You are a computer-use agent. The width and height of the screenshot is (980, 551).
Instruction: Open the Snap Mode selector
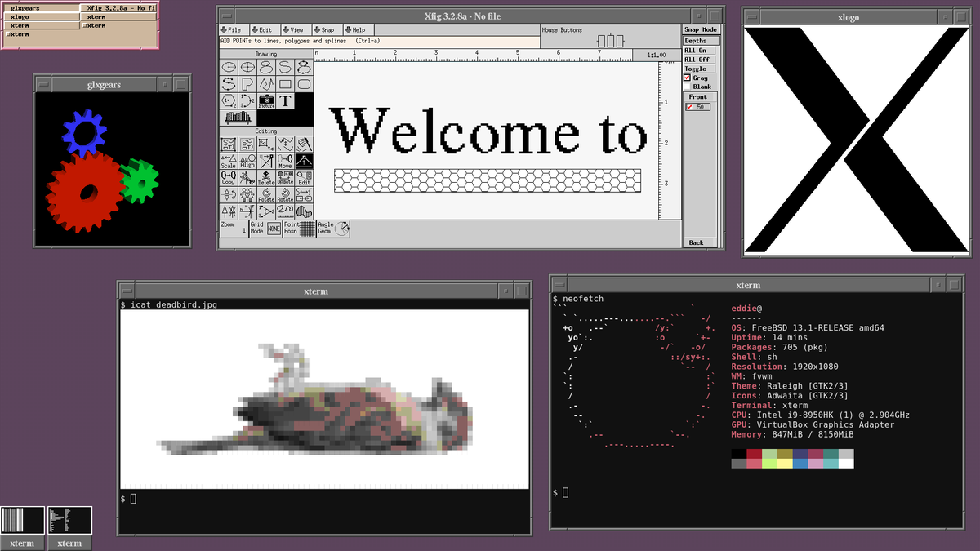click(x=702, y=29)
